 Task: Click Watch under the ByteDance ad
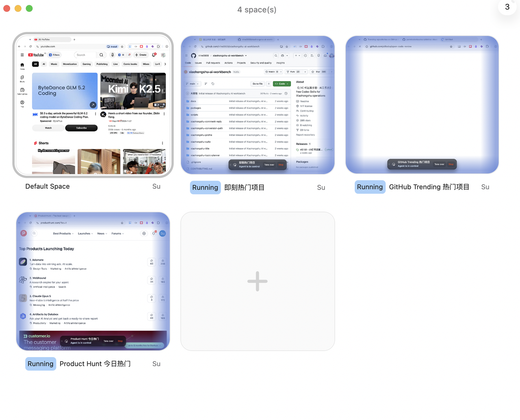[48, 128]
